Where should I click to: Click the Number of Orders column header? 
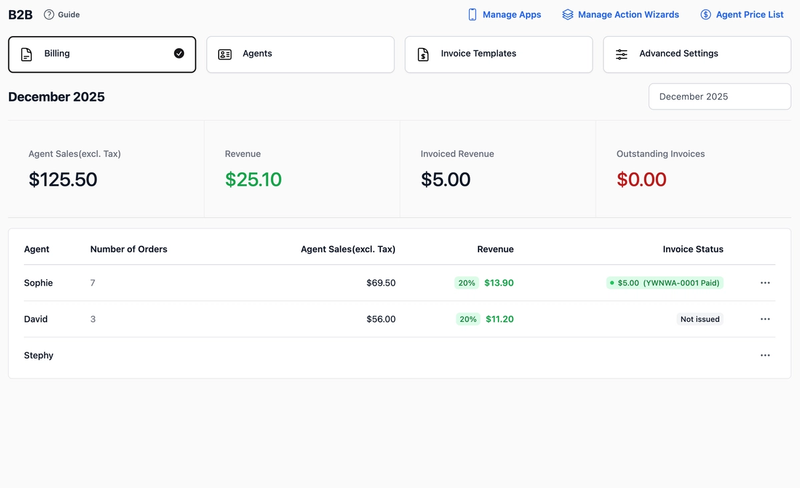click(x=129, y=249)
